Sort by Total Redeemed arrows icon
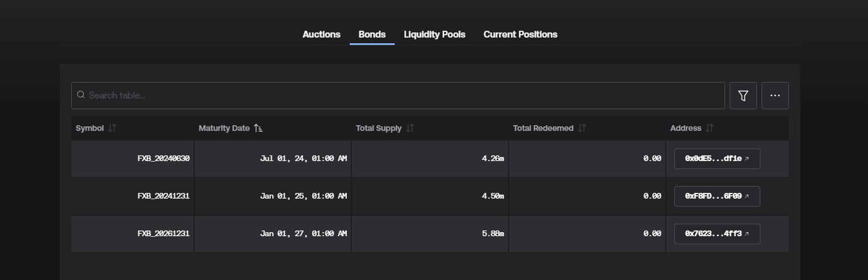The image size is (868, 280). (582, 128)
